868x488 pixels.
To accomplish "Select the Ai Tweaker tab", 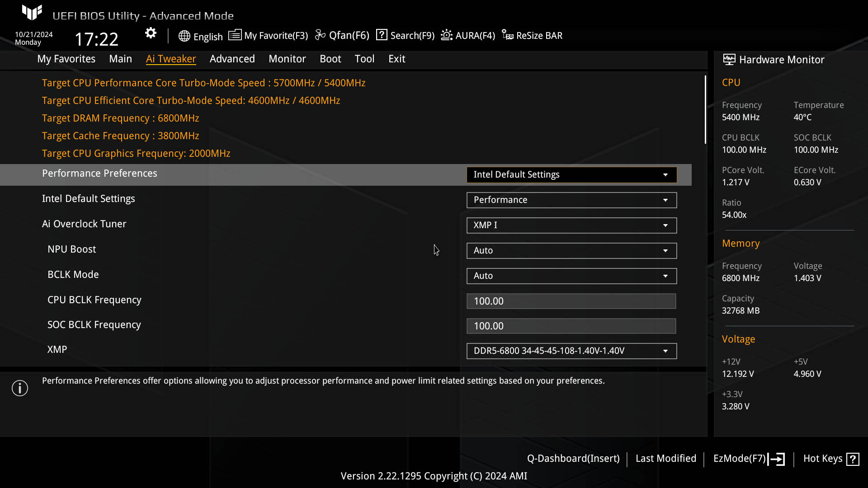I will 171,59.
